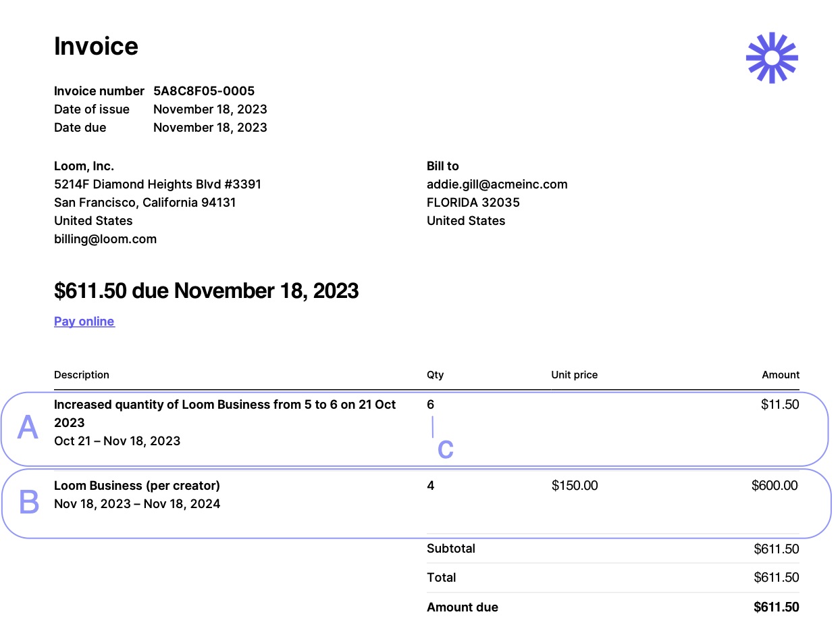Click the Amount column header
The width and height of the screenshot is (840, 627).
pyautogui.click(x=781, y=375)
